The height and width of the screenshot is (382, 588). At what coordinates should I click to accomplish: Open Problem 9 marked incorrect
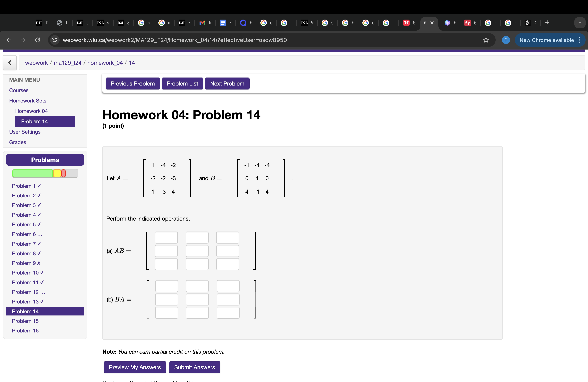(26, 263)
